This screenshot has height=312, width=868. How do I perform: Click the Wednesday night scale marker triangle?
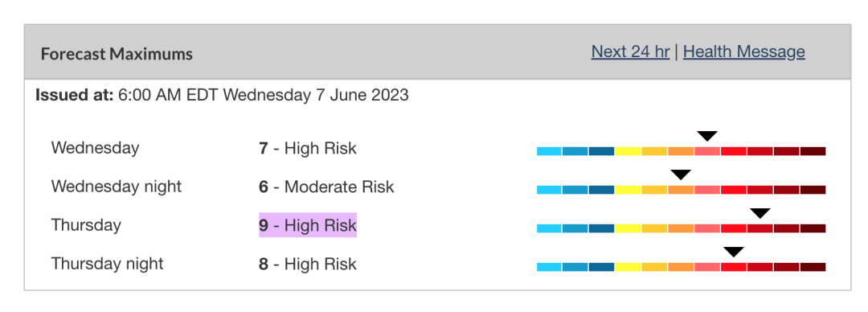click(x=681, y=175)
